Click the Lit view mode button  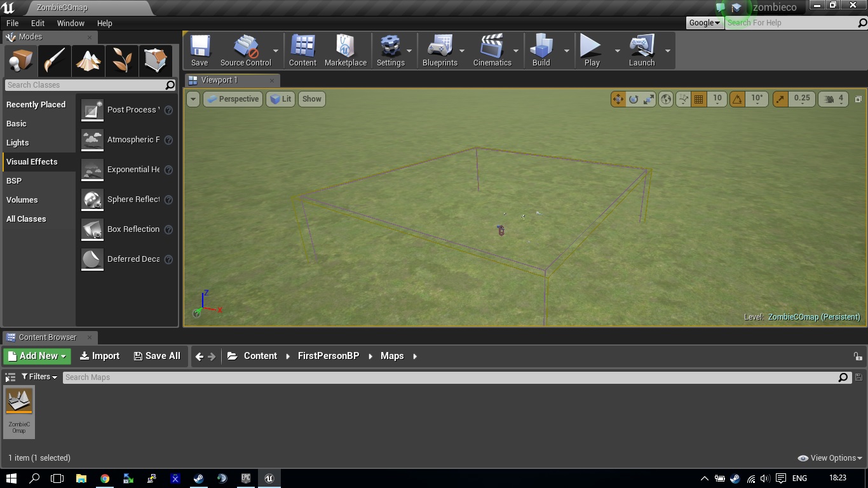point(280,99)
